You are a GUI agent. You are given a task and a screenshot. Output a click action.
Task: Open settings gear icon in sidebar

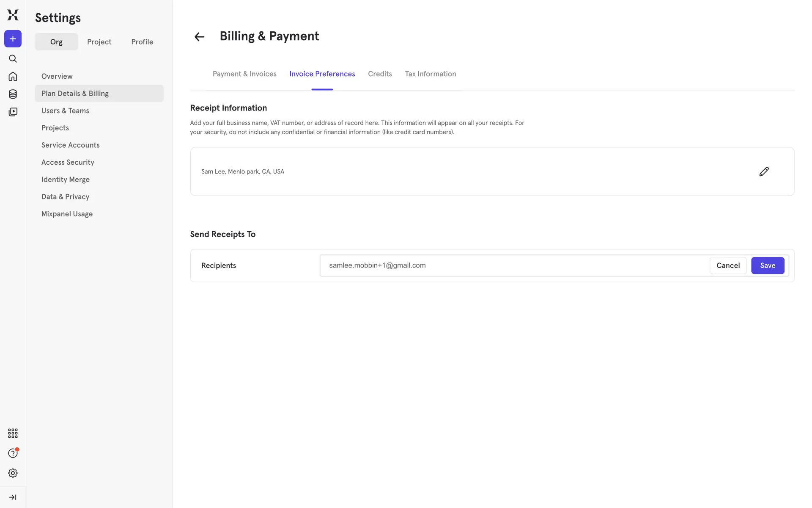tap(13, 473)
